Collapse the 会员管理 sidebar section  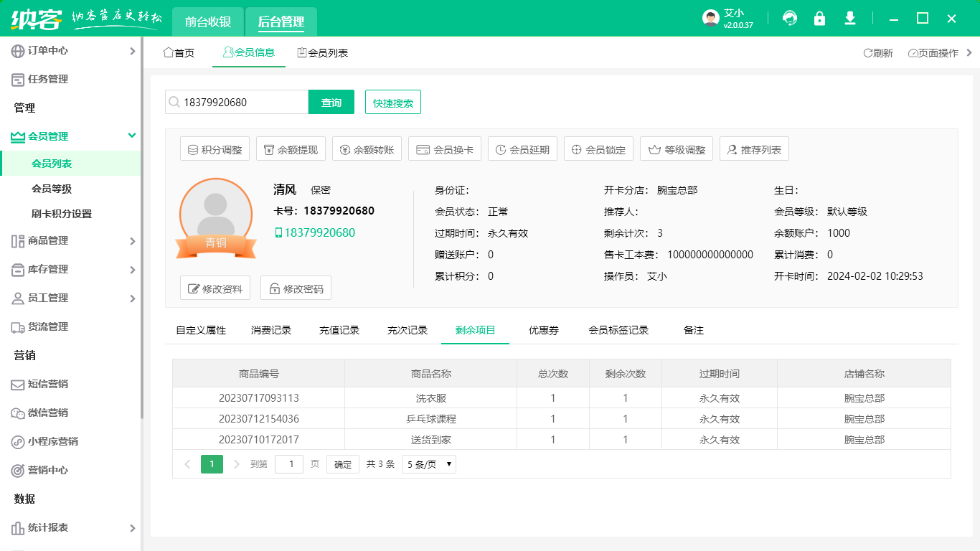click(70, 136)
